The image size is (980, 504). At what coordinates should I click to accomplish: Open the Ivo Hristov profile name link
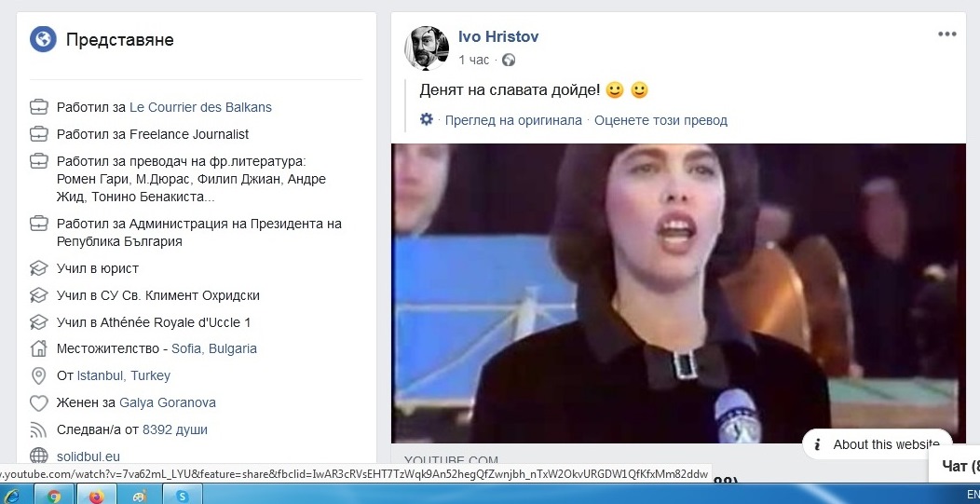[x=498, y=36]
